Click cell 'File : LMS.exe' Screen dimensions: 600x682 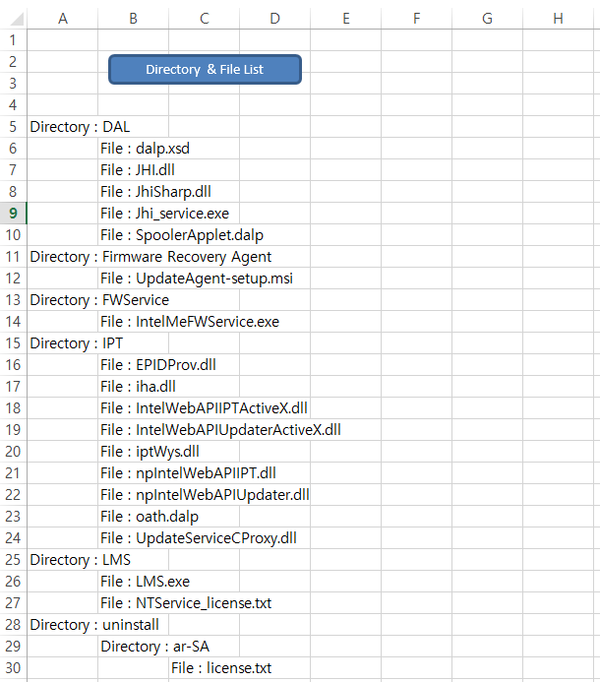(145, 582)
